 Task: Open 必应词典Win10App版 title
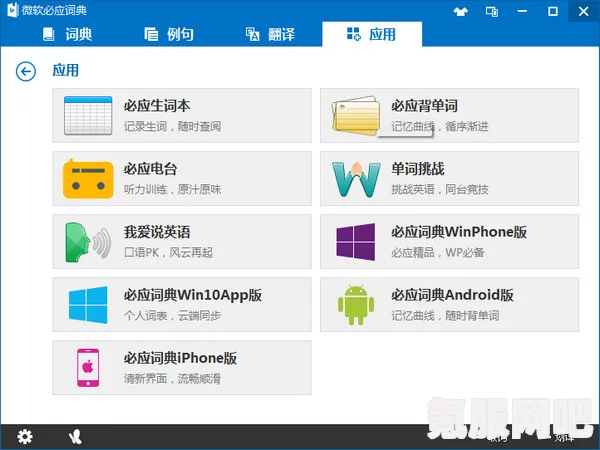[193, 295]
